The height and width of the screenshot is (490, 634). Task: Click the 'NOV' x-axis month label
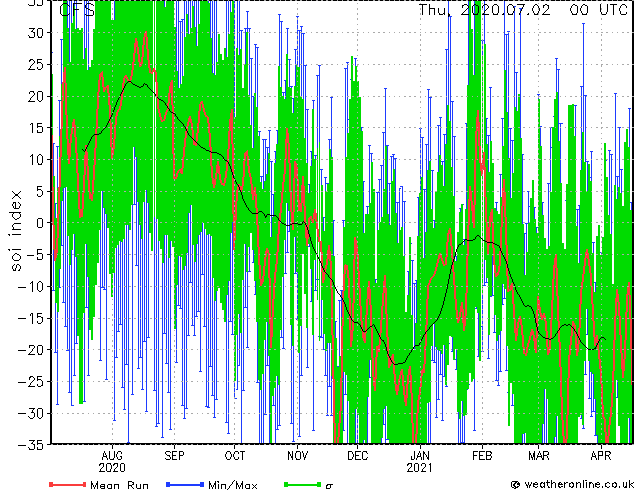[298, 456]
